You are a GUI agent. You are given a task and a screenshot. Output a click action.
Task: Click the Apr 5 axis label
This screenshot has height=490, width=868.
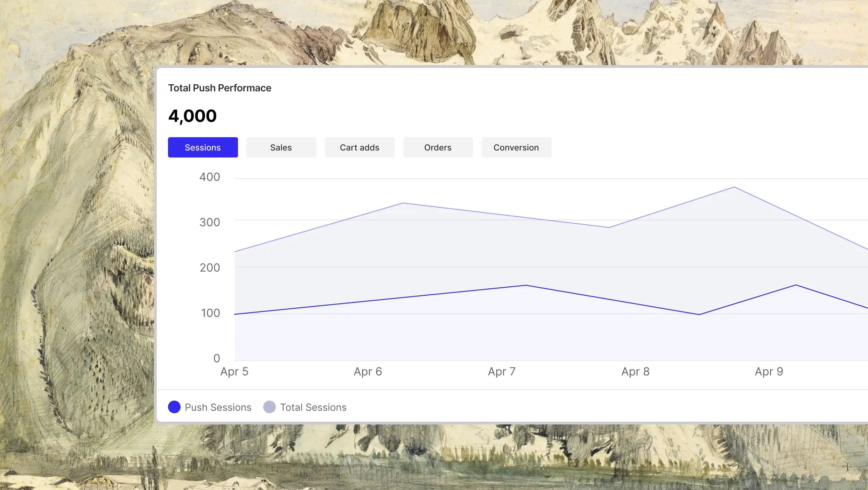point(234,371)
